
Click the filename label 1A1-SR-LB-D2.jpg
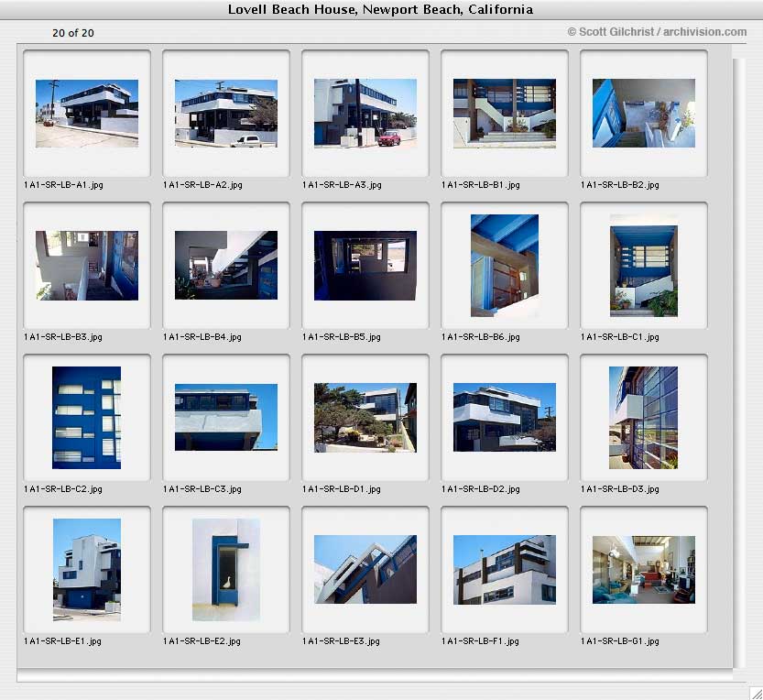click(x=481, y=489)
